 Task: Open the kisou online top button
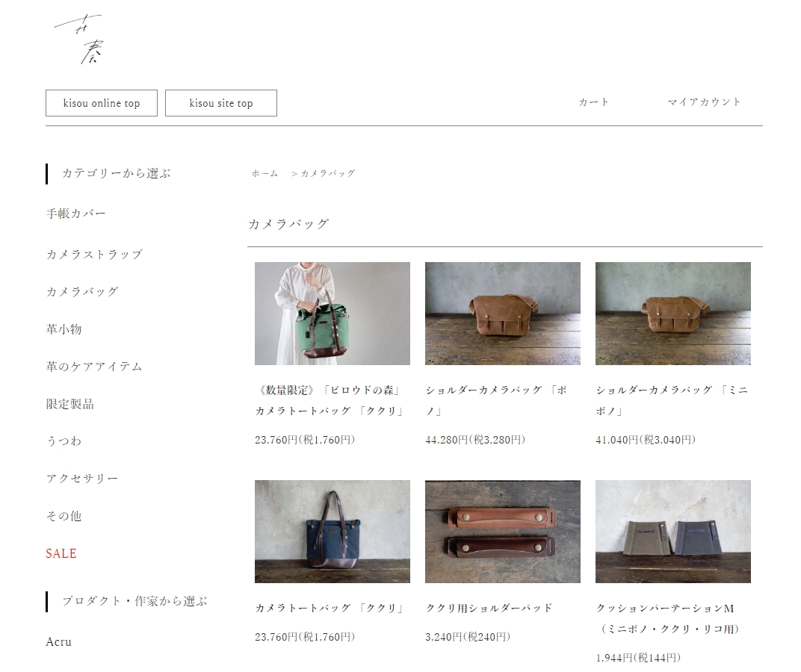click(x=102, y=103)
